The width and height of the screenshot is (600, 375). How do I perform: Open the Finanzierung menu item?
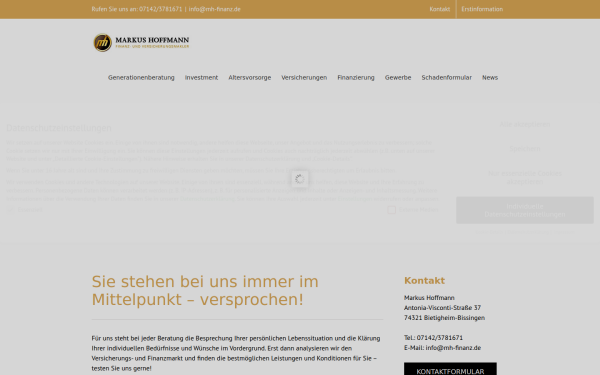(356, 78)
